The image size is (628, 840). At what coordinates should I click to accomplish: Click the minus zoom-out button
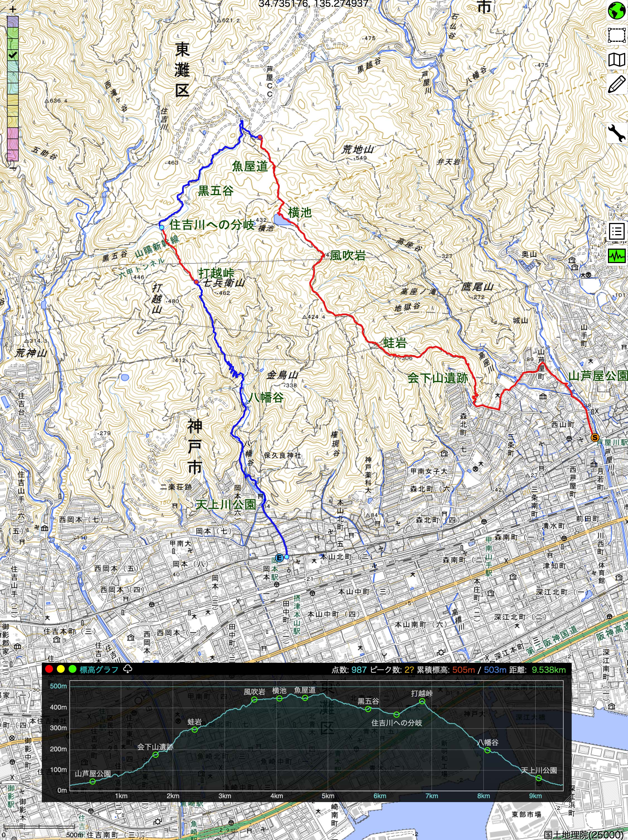click(13, 168)
